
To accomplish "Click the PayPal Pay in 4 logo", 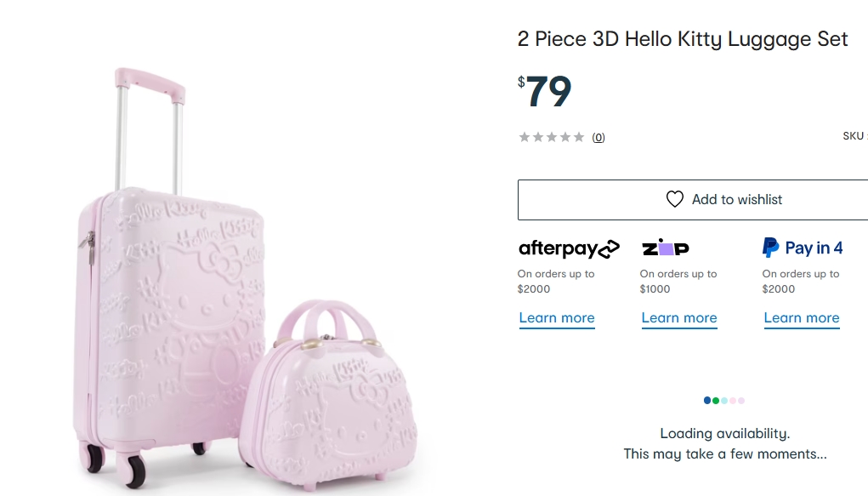I will click(x=803, y=248).
